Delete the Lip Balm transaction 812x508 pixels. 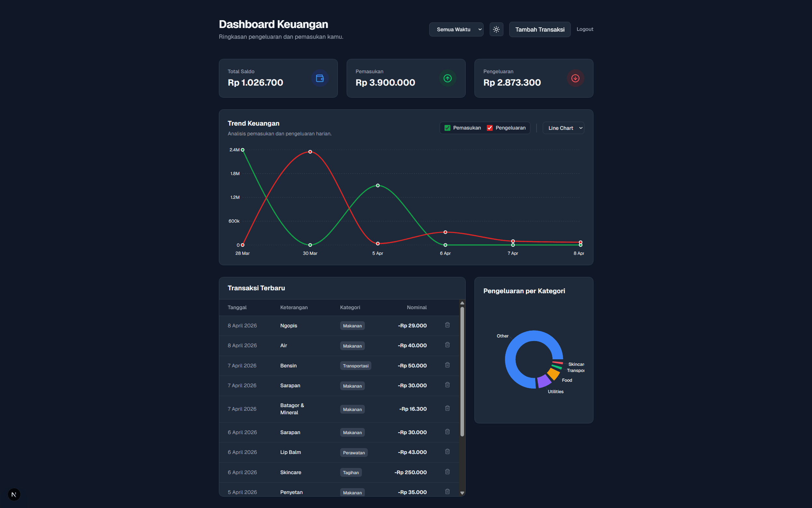pos(447,452)
